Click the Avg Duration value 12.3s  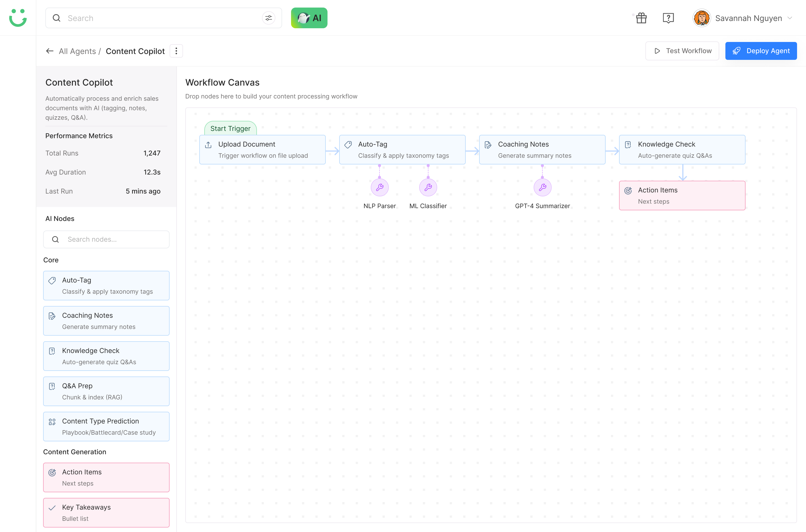152,172
